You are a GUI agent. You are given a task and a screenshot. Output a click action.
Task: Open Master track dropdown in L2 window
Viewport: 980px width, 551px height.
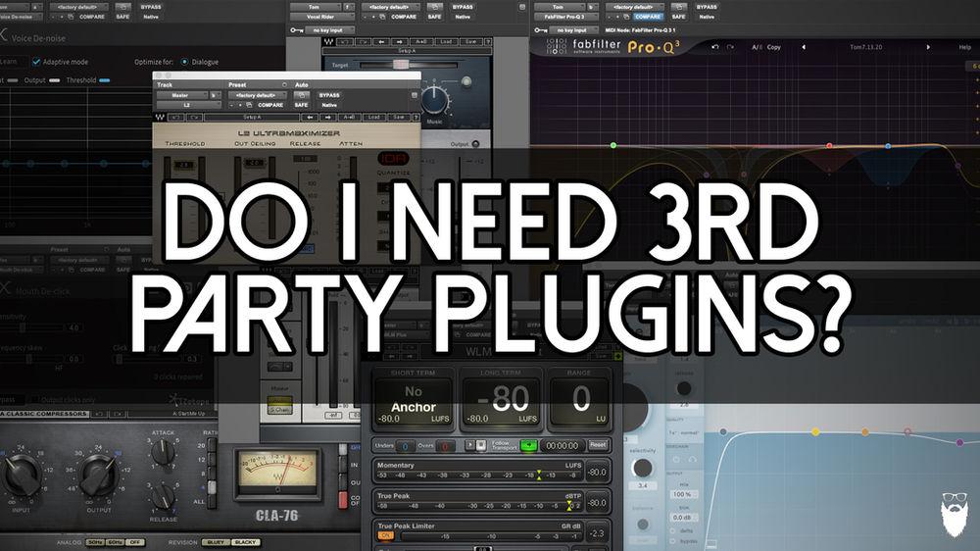tap(180, 95)
